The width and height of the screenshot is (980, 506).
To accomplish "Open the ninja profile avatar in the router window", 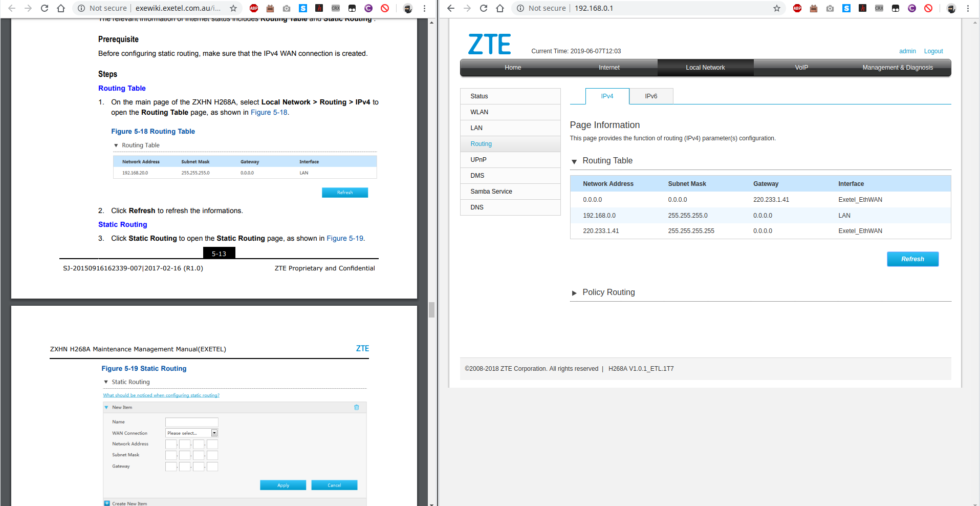I will (x=951, y=8).
